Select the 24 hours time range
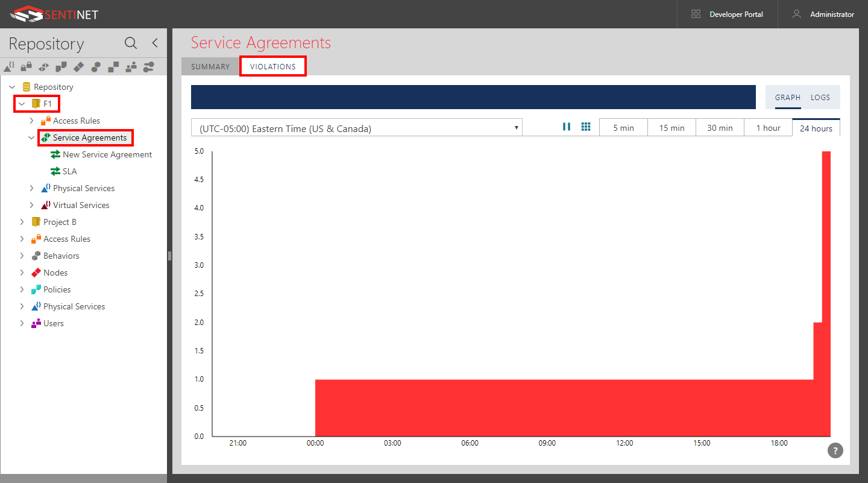This screenshot has height=483, width=868. tap(816, 127)
